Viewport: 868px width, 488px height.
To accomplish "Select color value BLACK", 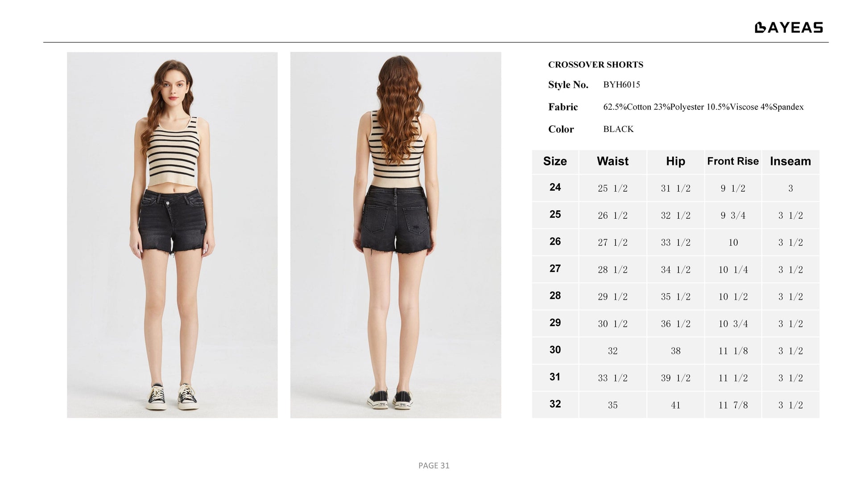I will pyautogui.click(x=618, y=129).
